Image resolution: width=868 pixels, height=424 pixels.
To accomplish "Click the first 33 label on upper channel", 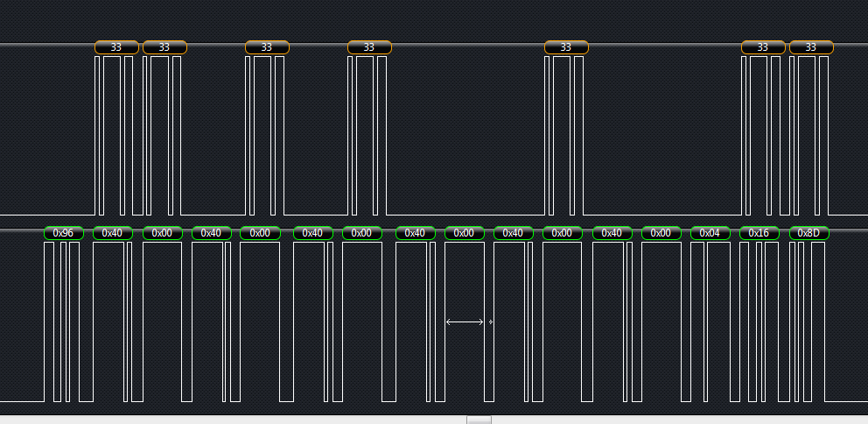I will tap(116, 47).
